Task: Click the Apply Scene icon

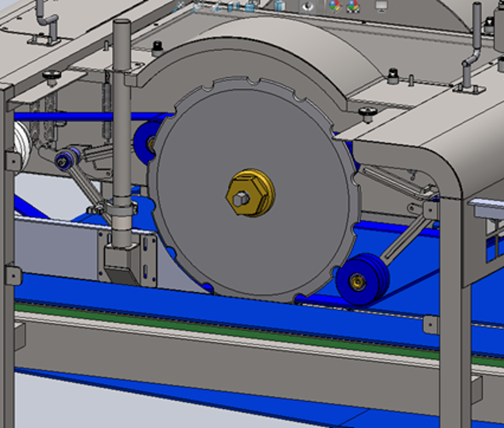Action: [353, 7]
